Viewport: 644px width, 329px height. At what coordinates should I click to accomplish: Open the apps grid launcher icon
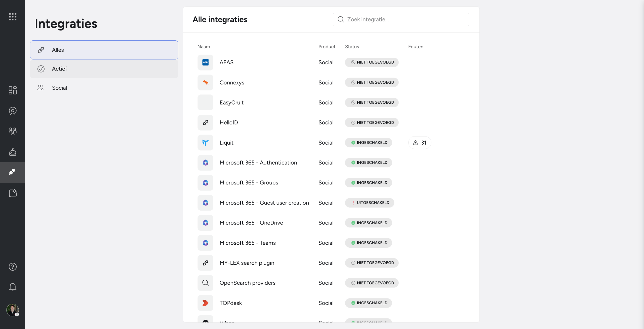point(13,17)
